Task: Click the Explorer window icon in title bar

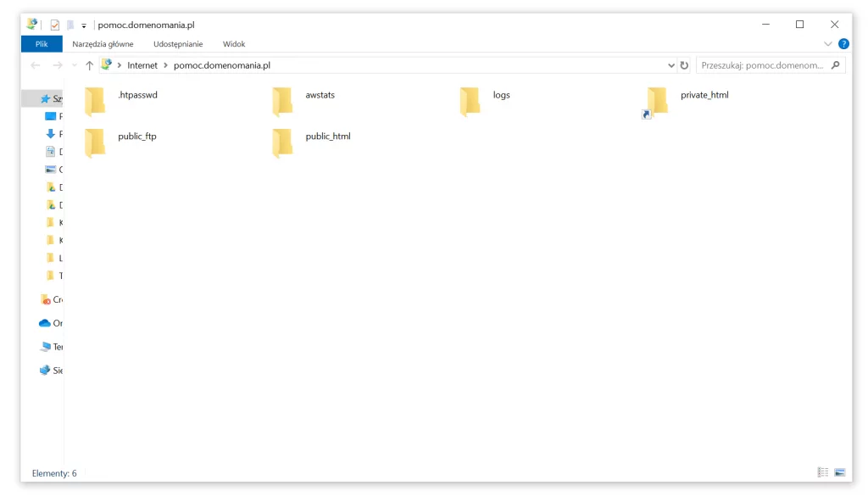Action: click(x=31, y=24)
